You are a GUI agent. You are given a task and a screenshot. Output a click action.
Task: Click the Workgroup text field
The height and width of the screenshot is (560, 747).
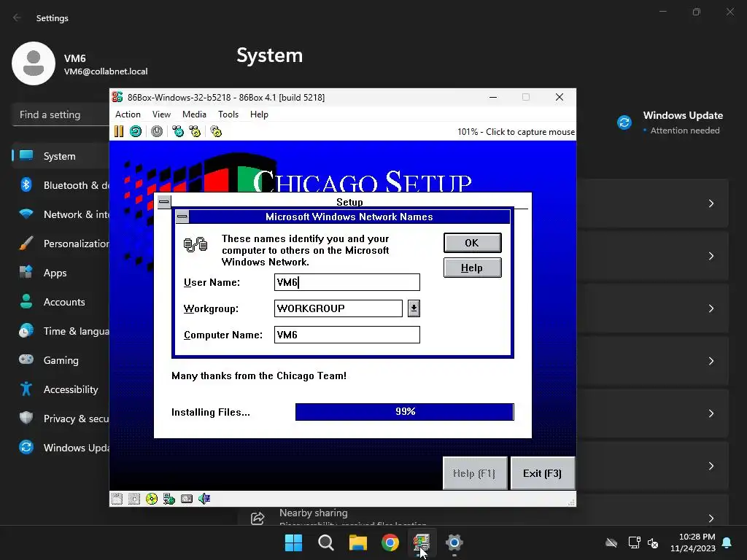pos(338,308)
